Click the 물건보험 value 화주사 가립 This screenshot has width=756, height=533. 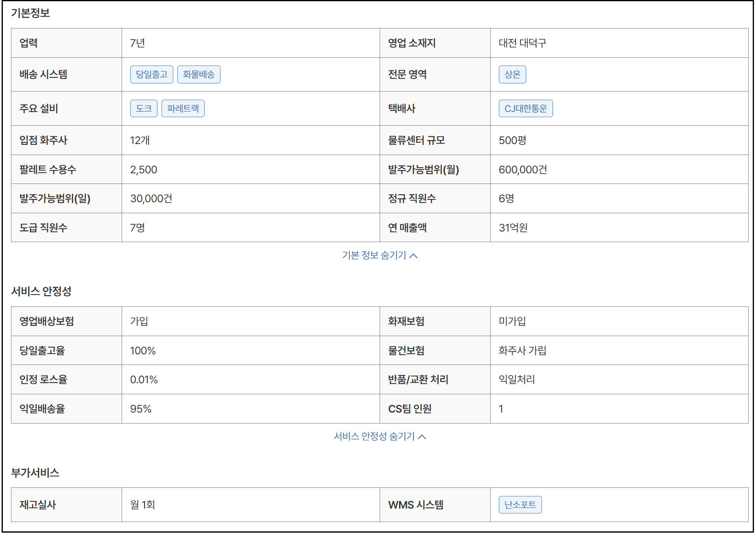pyautogui.click(x=522, y=351)
